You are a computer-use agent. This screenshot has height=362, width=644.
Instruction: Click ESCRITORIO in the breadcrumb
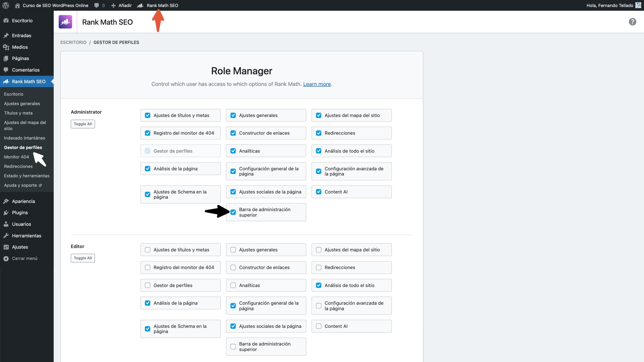click(x=73, y=42)
